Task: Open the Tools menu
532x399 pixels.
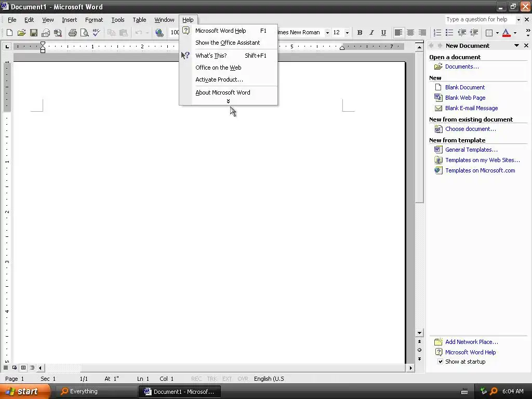Action: point(118,20)
